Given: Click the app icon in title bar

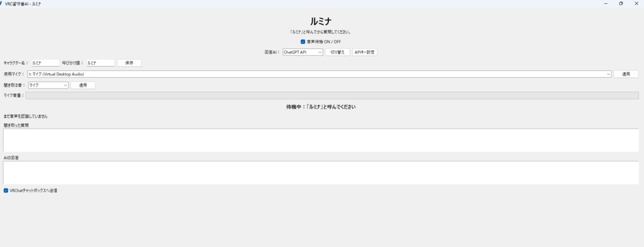Looking at the screenshot, I should [1, 3].
